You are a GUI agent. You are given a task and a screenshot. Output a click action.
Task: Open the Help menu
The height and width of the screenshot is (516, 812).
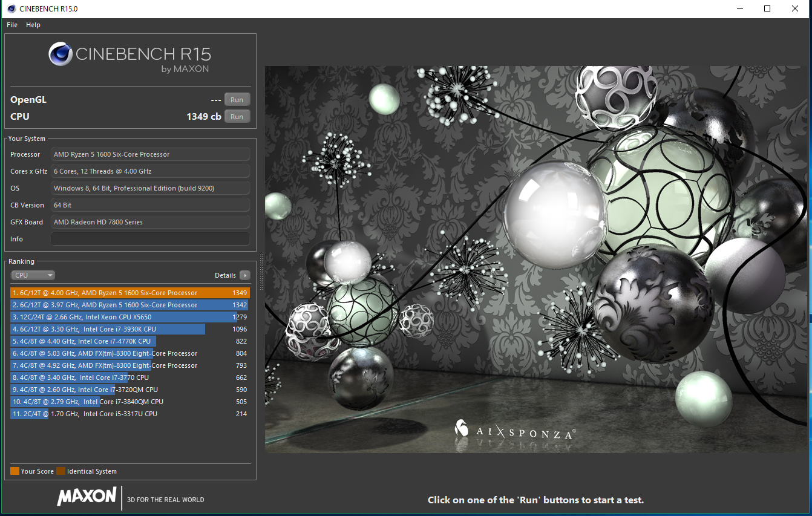click(33, 25)
